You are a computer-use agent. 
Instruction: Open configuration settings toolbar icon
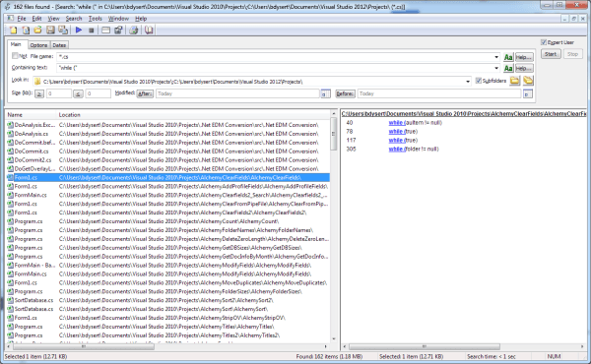point(118,30)
